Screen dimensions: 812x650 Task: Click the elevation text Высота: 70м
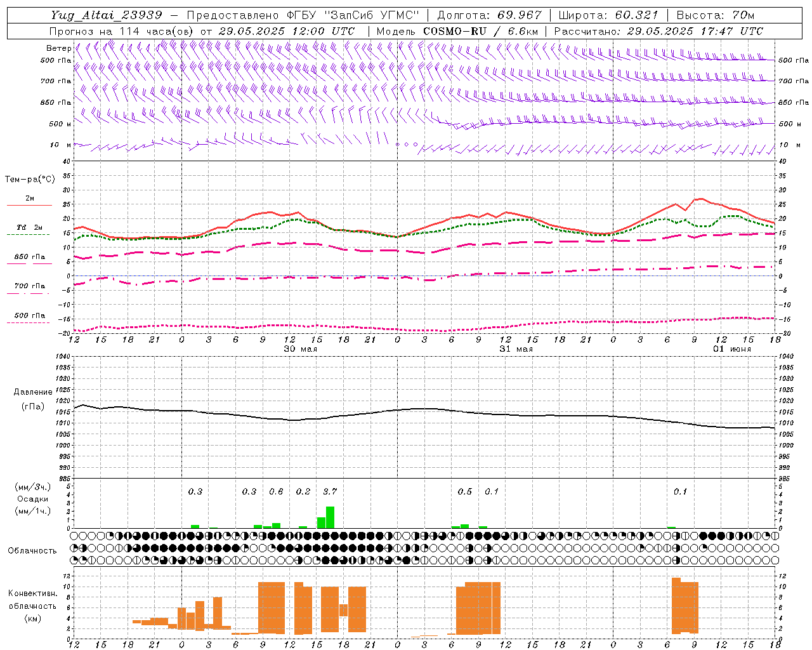(x=716, y=15)
